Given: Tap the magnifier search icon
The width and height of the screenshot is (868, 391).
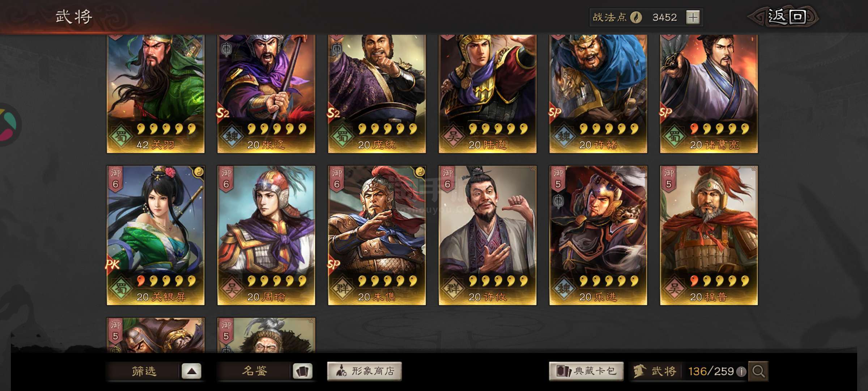Looking at the screenshot, I should coord(758,371).
